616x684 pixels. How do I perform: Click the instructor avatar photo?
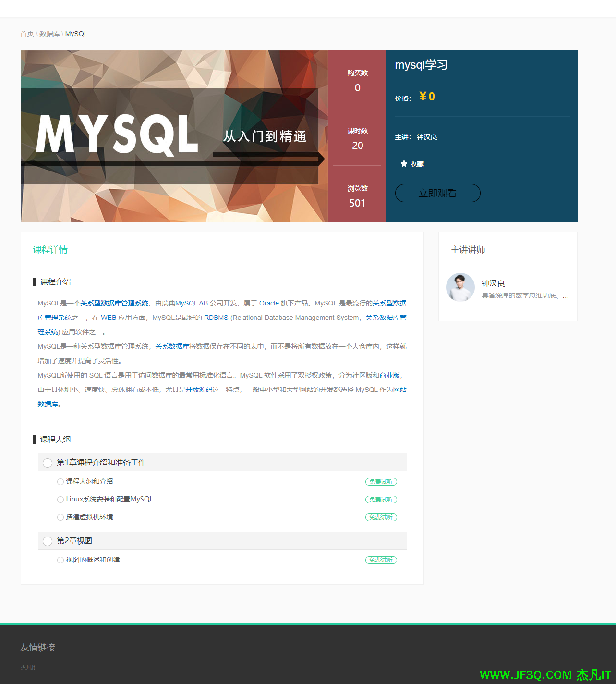tap(460, 287)
